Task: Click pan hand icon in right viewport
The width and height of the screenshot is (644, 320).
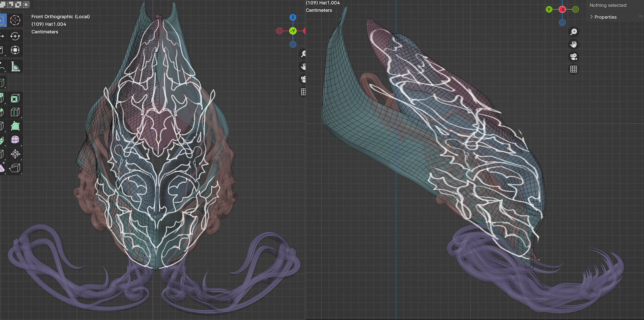Action: [x=574, y=44]
